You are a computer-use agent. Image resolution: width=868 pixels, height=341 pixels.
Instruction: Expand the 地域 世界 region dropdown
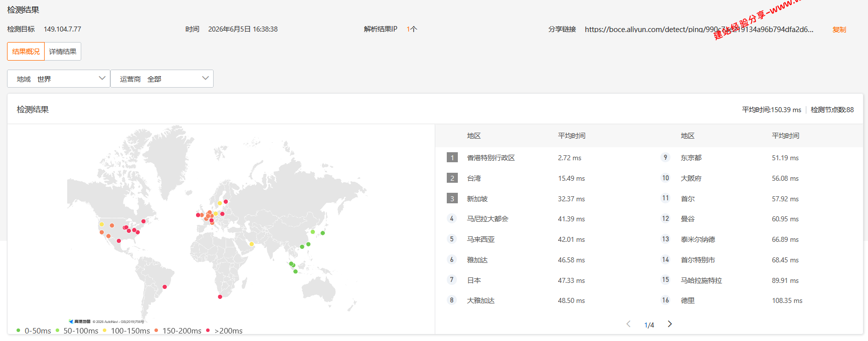click(x=59, y=79)
